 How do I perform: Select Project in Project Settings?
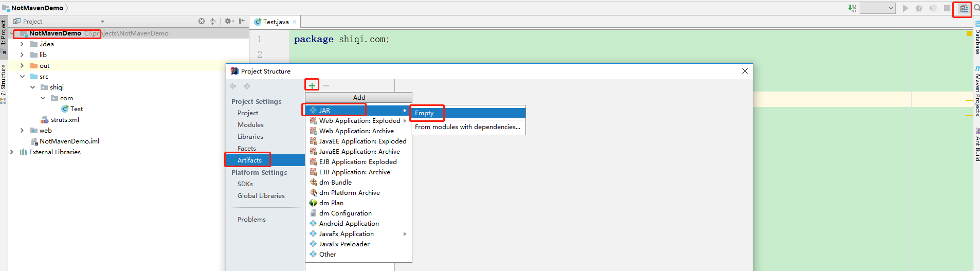[x=248, y=113]
